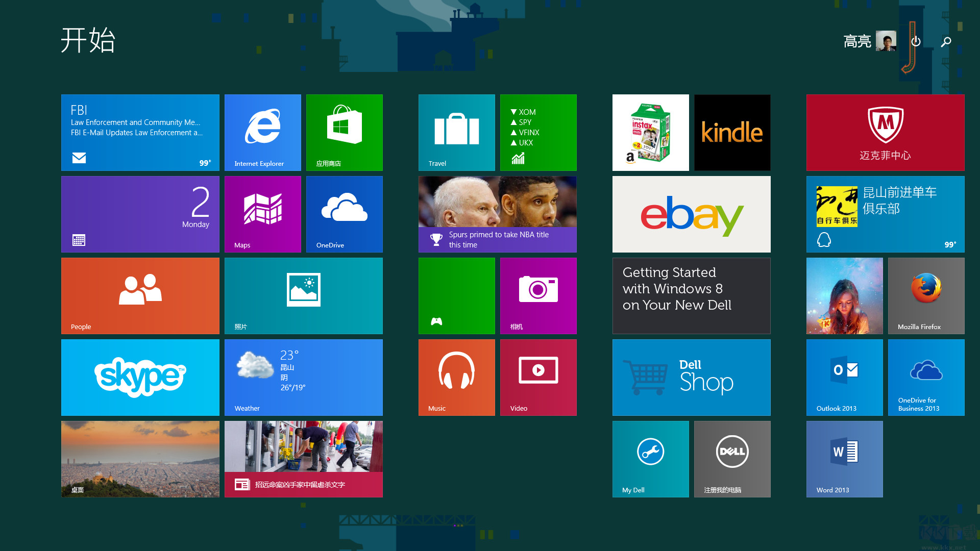Open Travel application tile
This screenshot has width=980, height=551.
456,133
